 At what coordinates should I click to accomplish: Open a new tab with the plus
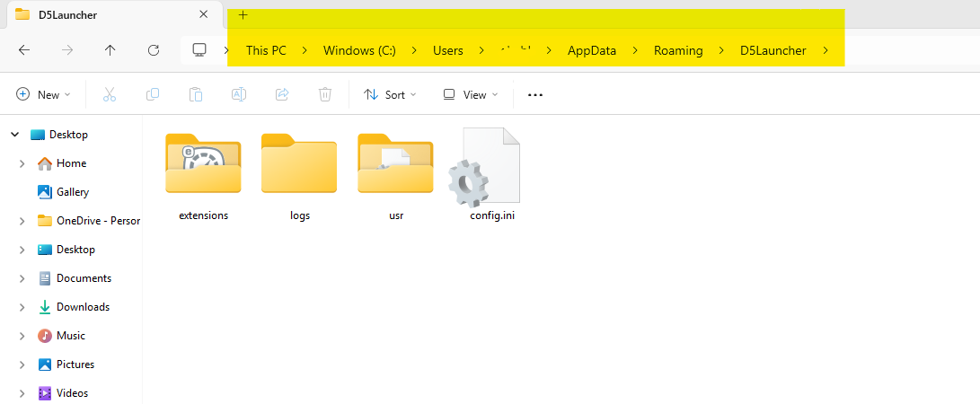243,15
